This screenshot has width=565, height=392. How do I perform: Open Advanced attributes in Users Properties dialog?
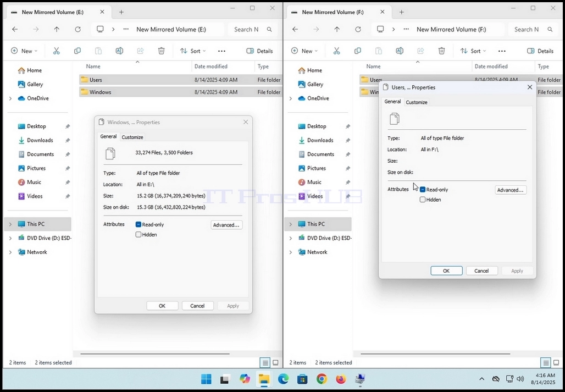[511, 190]
